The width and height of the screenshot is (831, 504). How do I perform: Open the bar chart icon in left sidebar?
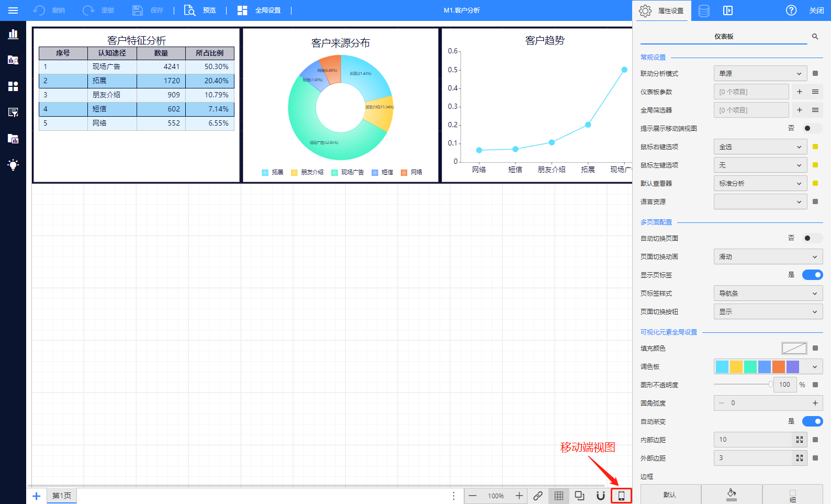(13, 35)
